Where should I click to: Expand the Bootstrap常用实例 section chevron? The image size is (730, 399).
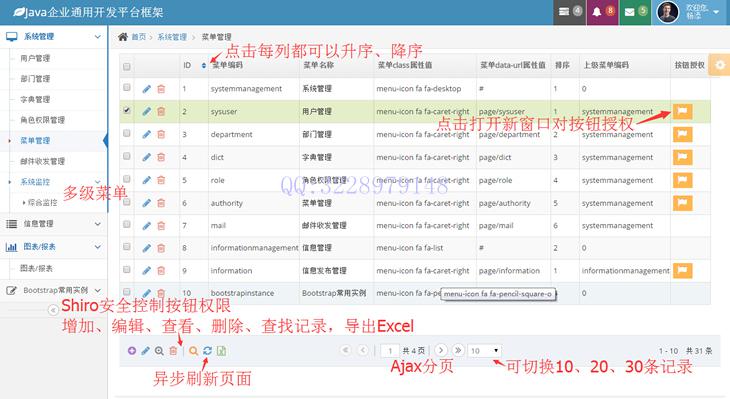(x=98, y=290)
